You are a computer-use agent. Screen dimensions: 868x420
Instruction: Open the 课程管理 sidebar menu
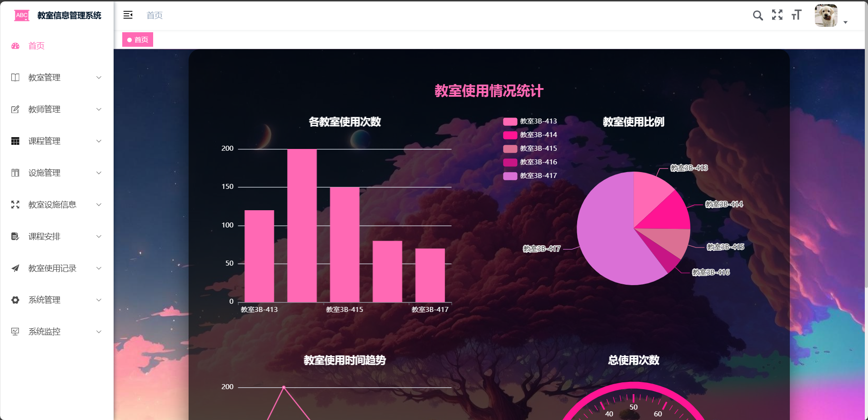[x=57, y=141]
